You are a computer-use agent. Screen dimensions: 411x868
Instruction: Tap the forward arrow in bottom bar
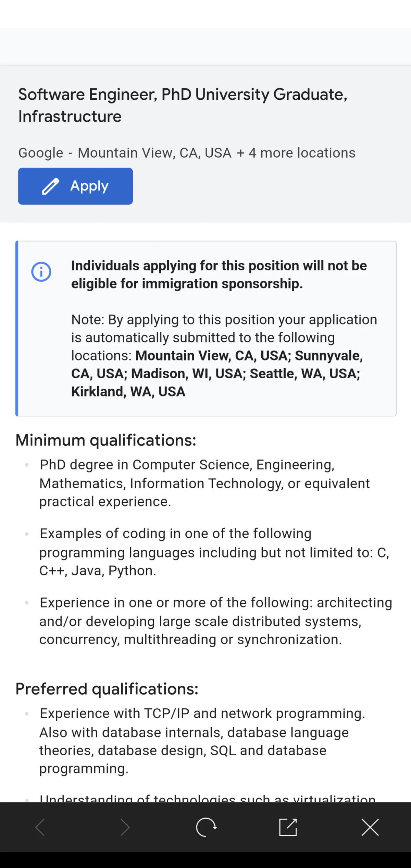coord(125,827)
